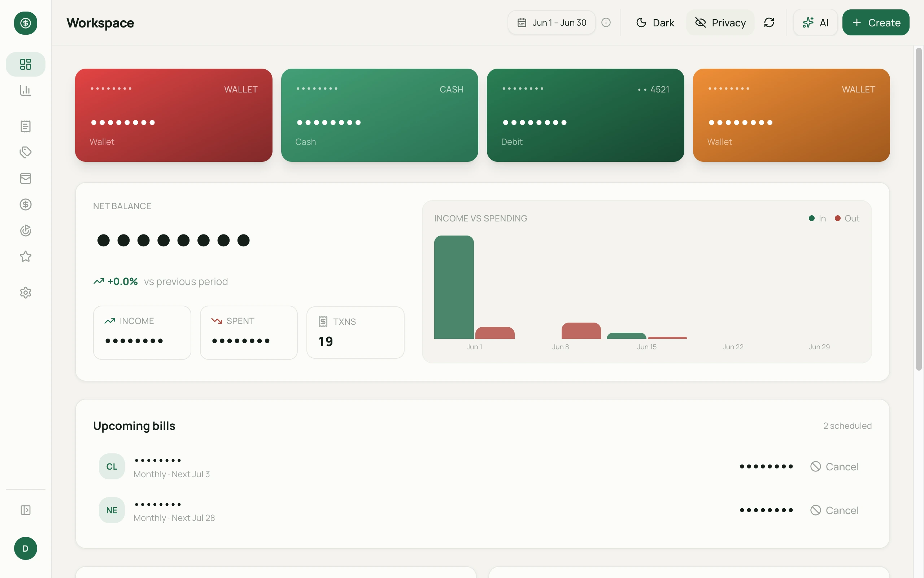Screen dimensions: 924x578
Task: Click the Jun 15 axis label
Action: (x=647, y=347)
